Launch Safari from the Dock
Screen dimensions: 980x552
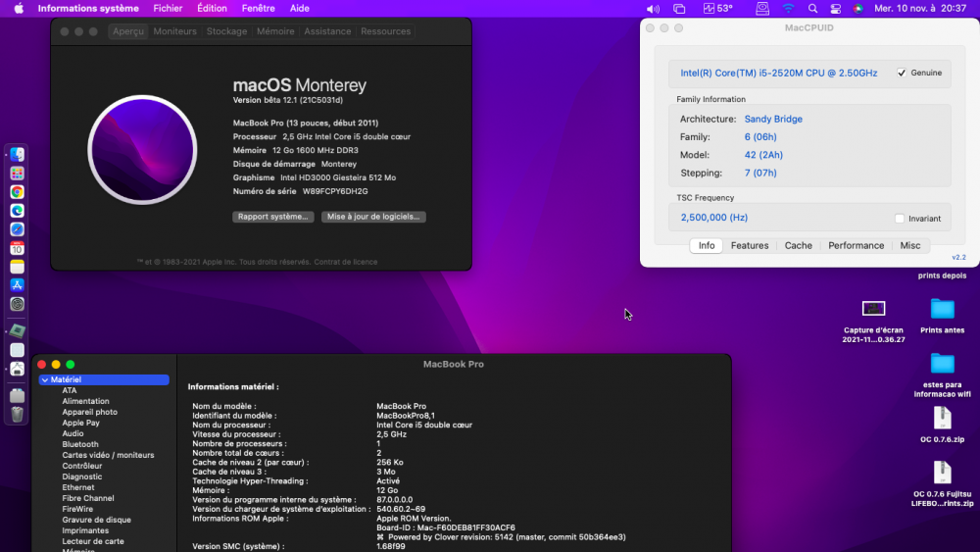pyautogui.click(x=17, y=229)
